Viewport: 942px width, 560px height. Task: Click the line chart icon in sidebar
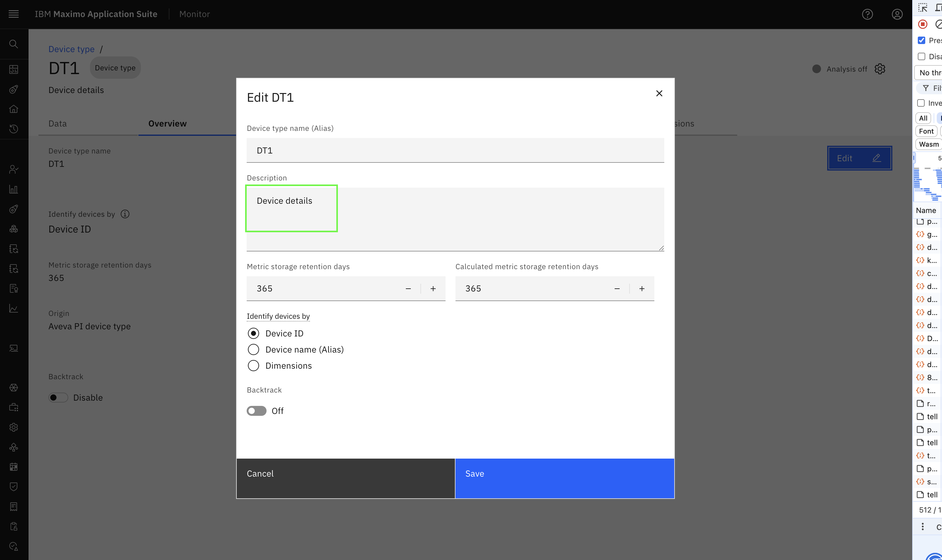pyautogui.click(x=14, y=309)
